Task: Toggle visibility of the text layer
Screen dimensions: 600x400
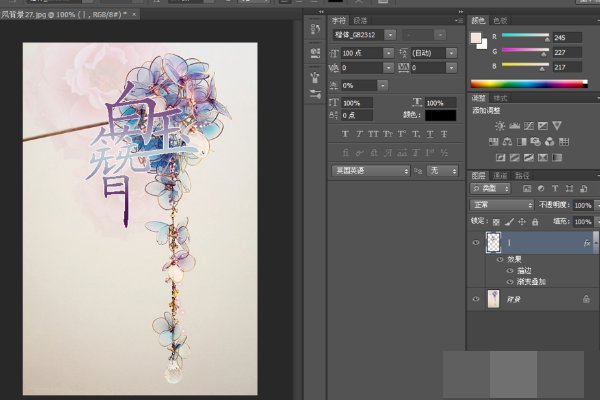Action: click(x=475, y=241)
